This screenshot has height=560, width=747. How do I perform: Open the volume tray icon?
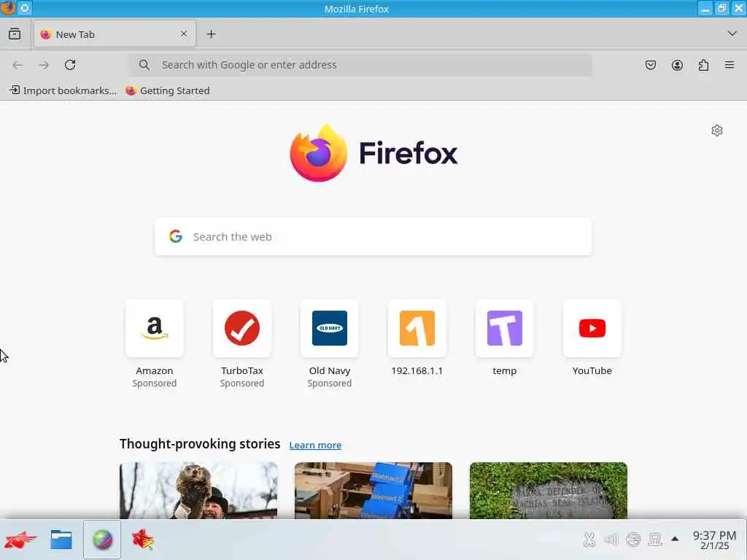(611, 540)
